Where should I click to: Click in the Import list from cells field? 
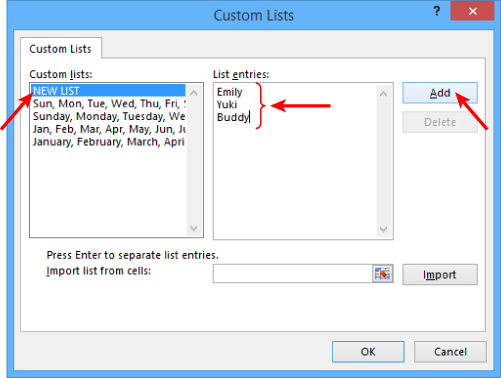click(293, 274)
